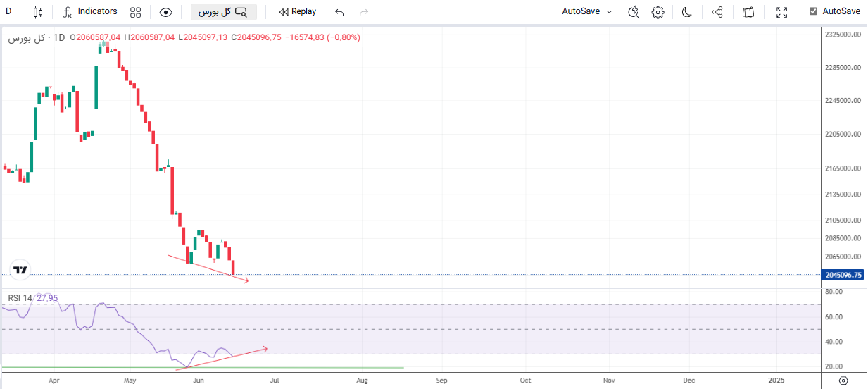This screenshot has width=868, height=389.
Task: Select the کل بورس · 1D chart title
Action: [x=37, y=37]
